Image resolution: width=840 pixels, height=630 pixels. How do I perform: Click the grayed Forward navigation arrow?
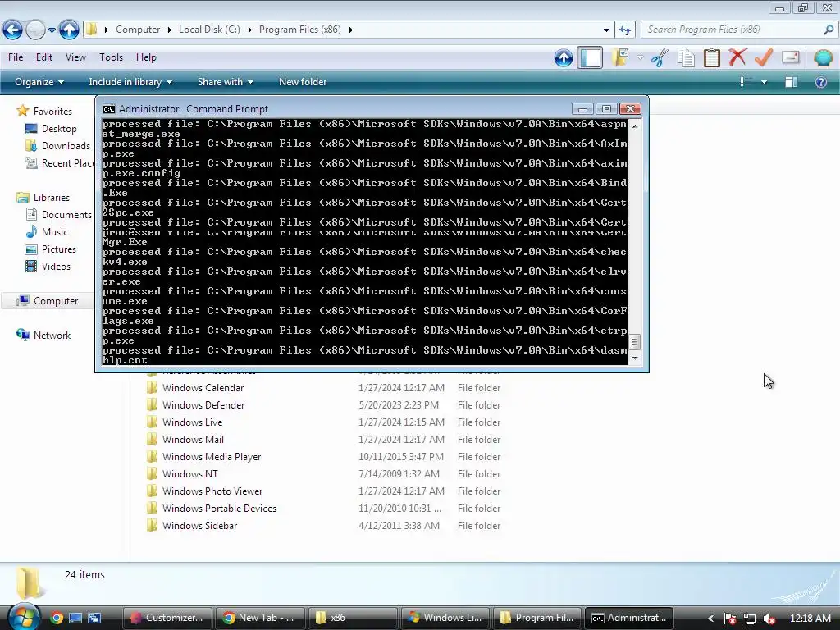35,30
